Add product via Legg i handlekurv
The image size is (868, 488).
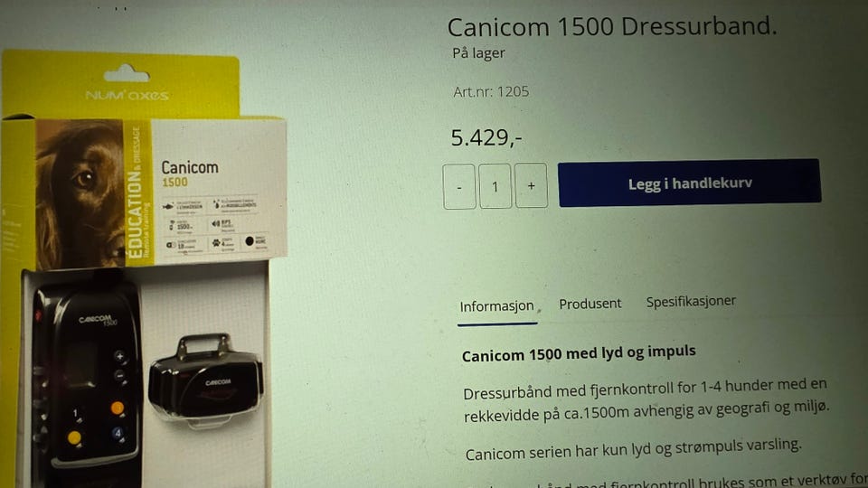coord(689,183)
